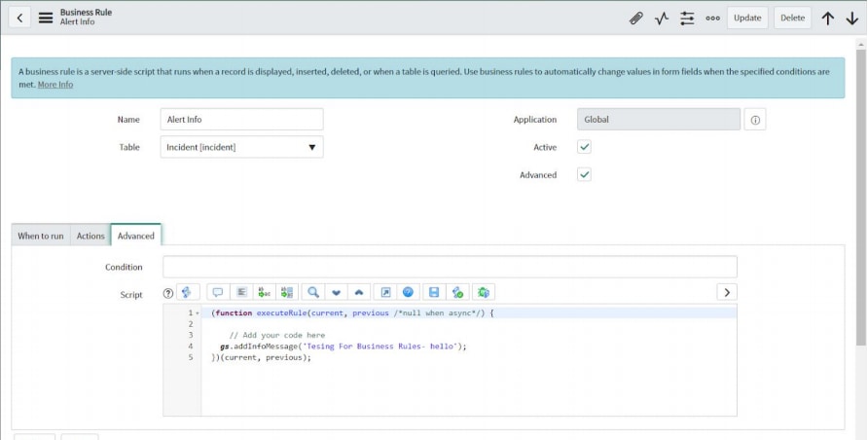Format code in the script editor

(x=241, y=292)
